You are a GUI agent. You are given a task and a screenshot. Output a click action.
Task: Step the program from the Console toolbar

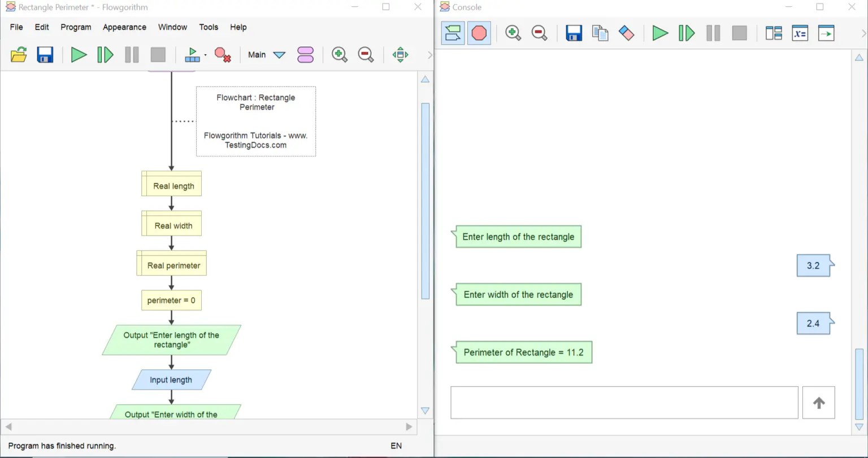pyautogui.click(x=687, y=33)
